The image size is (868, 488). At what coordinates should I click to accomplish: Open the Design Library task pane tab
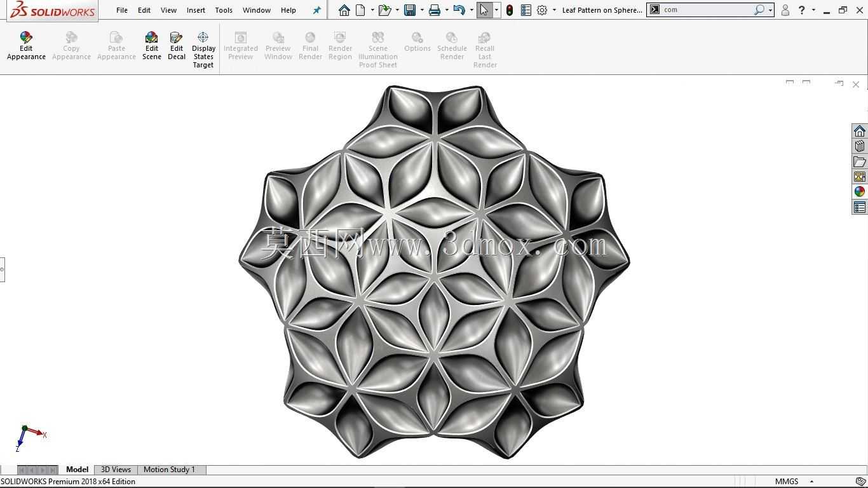coord(860,146)
